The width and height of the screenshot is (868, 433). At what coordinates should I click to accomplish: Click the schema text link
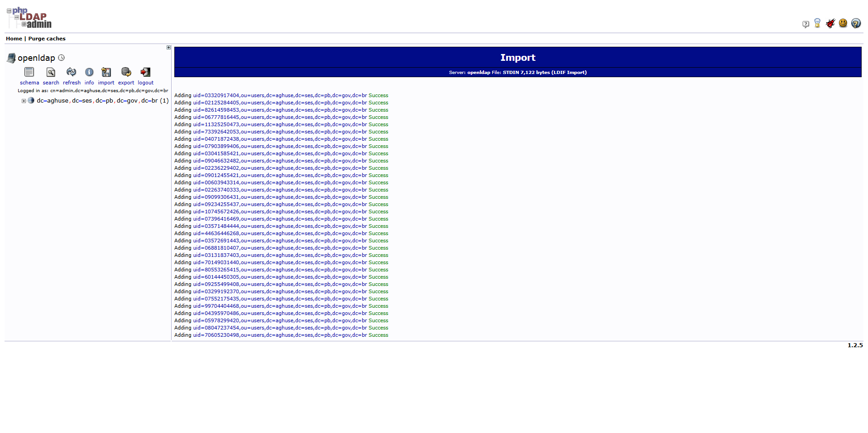30,83
